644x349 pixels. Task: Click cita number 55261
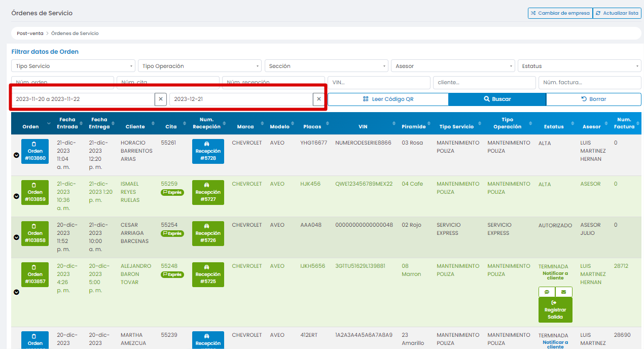[x=169, y=143]
